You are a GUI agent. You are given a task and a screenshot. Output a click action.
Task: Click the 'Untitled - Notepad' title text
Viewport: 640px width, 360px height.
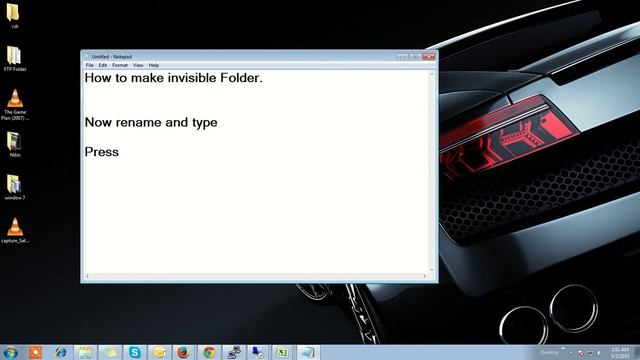[x=112, y=56]
